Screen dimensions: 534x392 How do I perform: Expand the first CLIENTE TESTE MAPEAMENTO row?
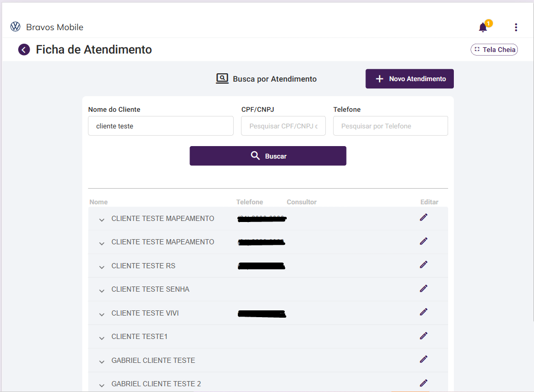(102, 220)
